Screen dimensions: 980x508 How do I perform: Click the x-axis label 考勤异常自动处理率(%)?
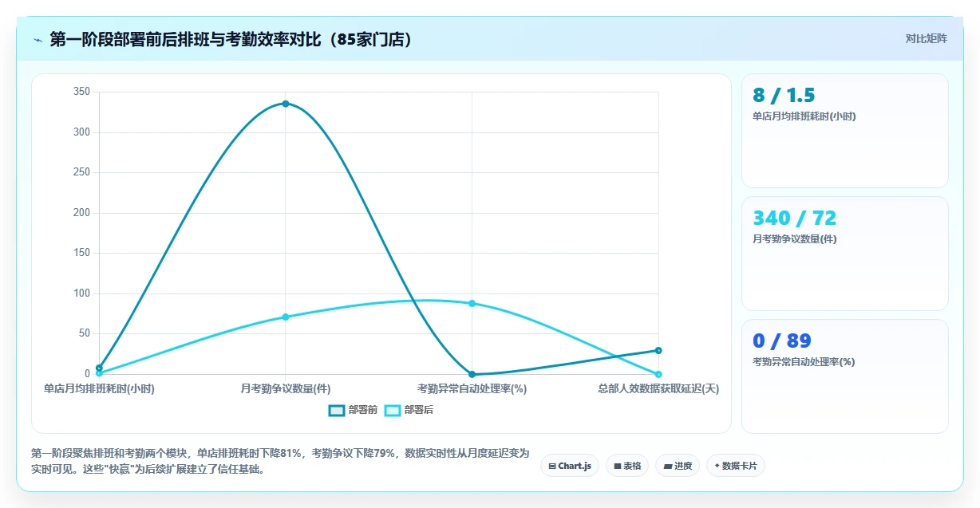472,389
